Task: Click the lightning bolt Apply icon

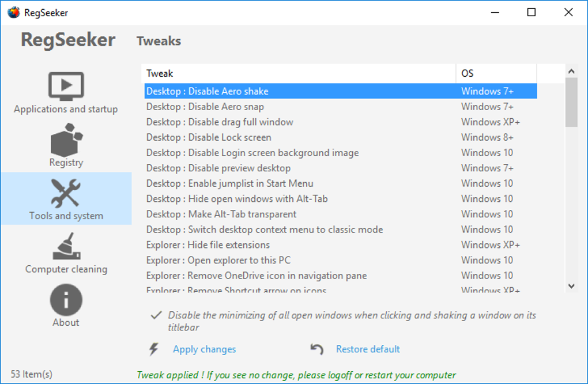Action: [153, 349]
